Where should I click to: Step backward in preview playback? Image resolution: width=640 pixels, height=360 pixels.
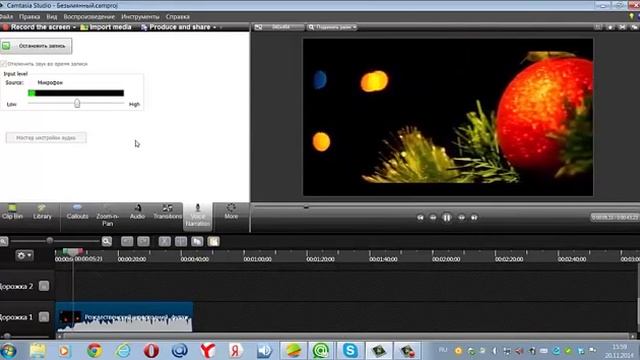coord(433,218)
